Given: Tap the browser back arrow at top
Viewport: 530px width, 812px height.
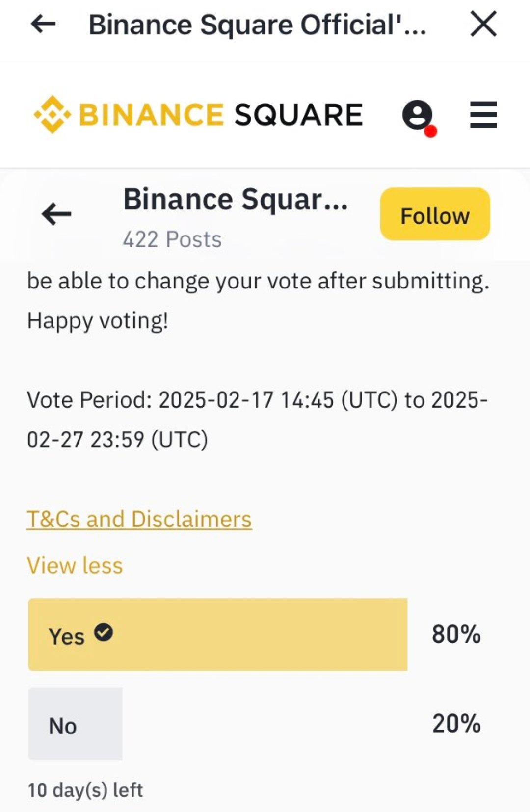Looking at the screenshot, I should click(43, 24).
